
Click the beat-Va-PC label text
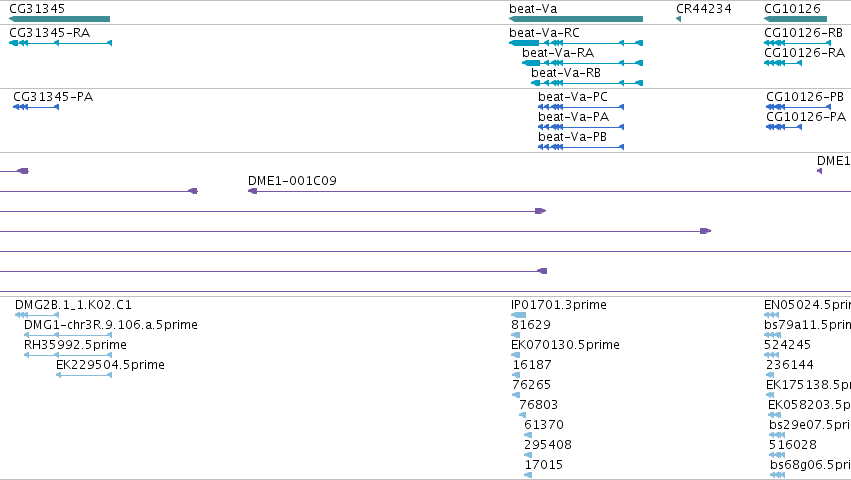[x=573, y=97]
